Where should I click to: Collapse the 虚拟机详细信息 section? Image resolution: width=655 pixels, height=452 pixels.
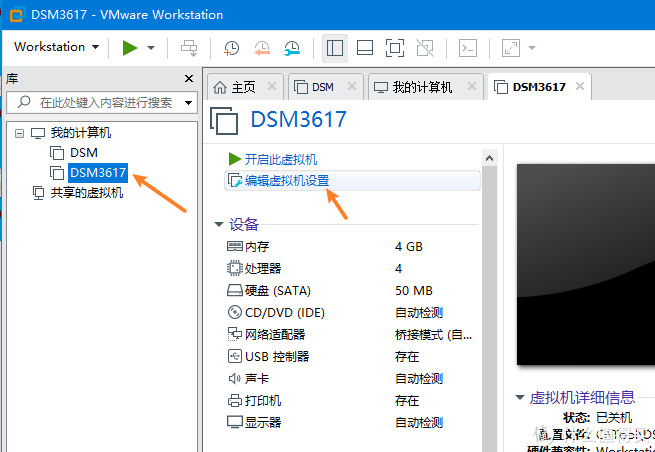pyautogui.click(x=520, y=397)
